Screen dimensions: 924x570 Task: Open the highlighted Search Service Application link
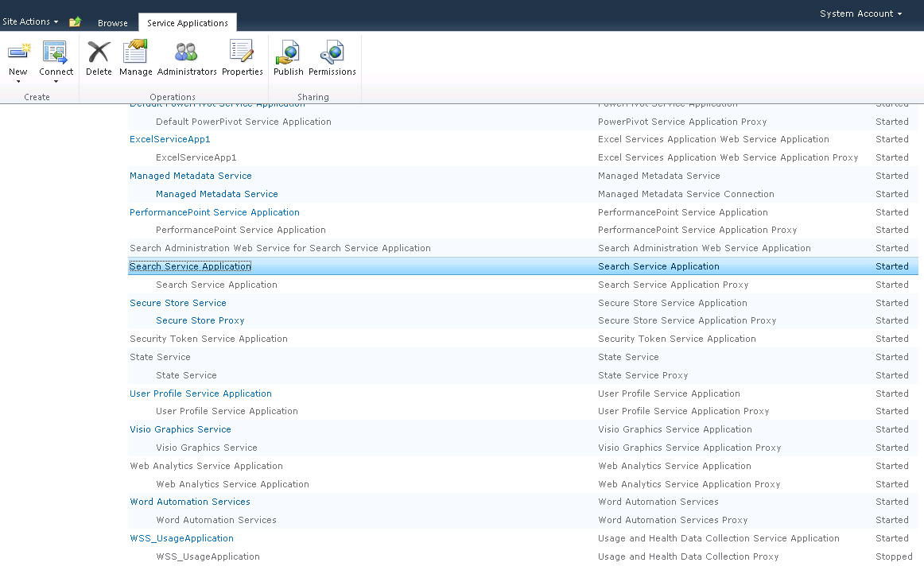[190, 267]
